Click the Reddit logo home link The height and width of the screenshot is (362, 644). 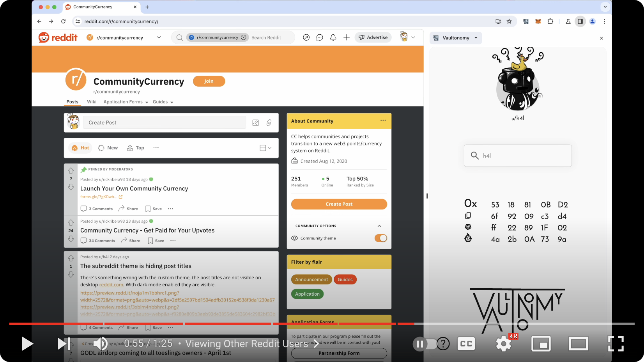click(x=58, y=37)
